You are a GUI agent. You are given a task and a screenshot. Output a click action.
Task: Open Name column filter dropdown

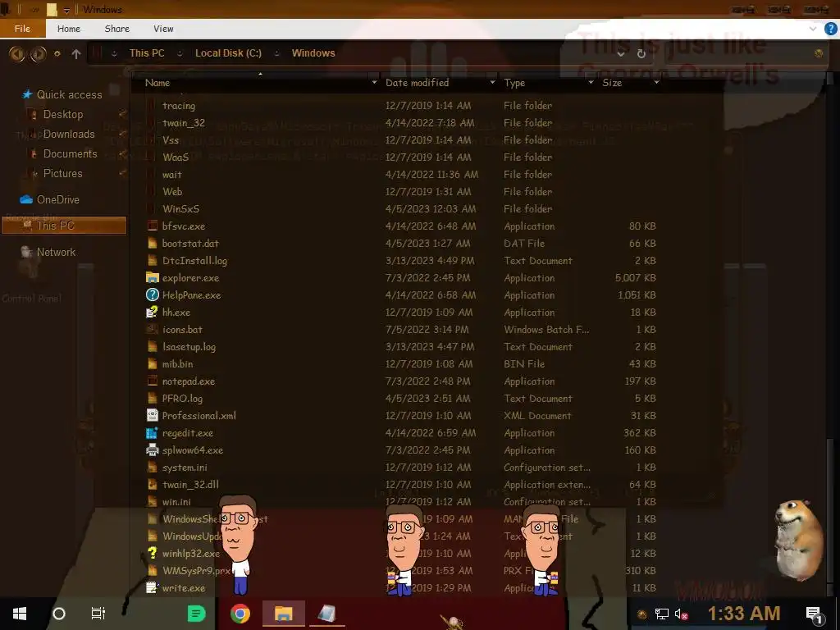click(x=374, y=83)
